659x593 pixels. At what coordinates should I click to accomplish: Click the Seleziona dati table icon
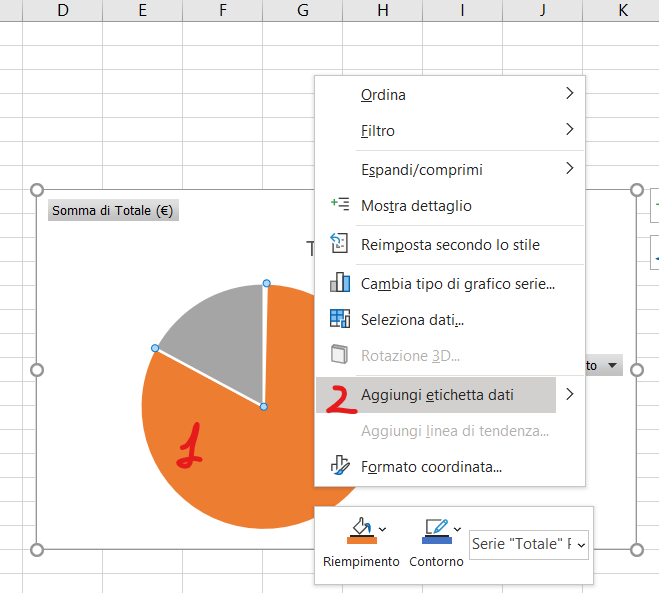(339, 319)
